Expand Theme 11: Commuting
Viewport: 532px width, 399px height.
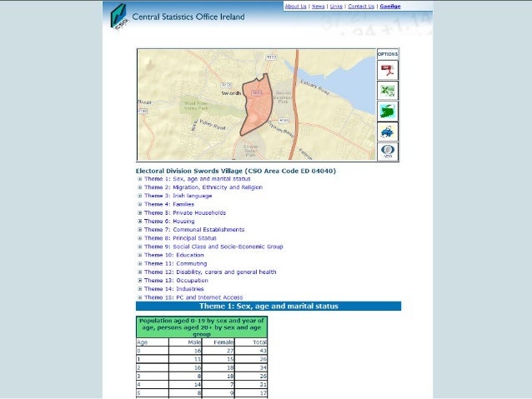(x=140, y=263)
